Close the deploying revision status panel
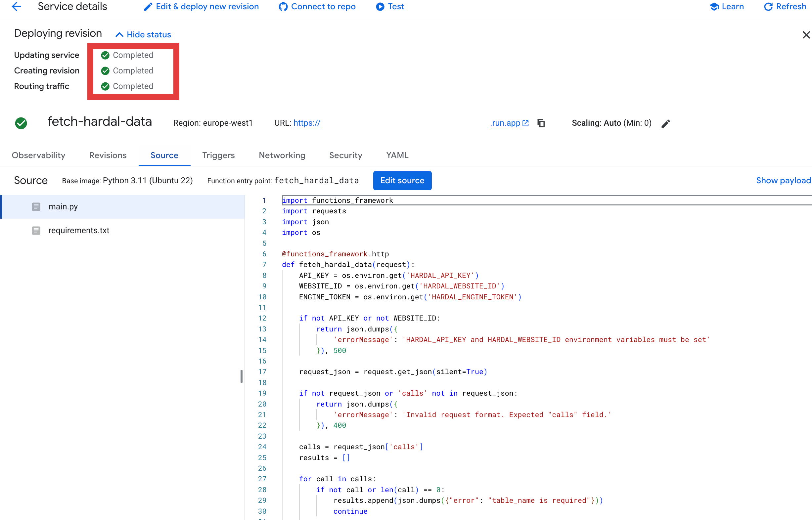812x520 pixels. [x=806, y=35]
